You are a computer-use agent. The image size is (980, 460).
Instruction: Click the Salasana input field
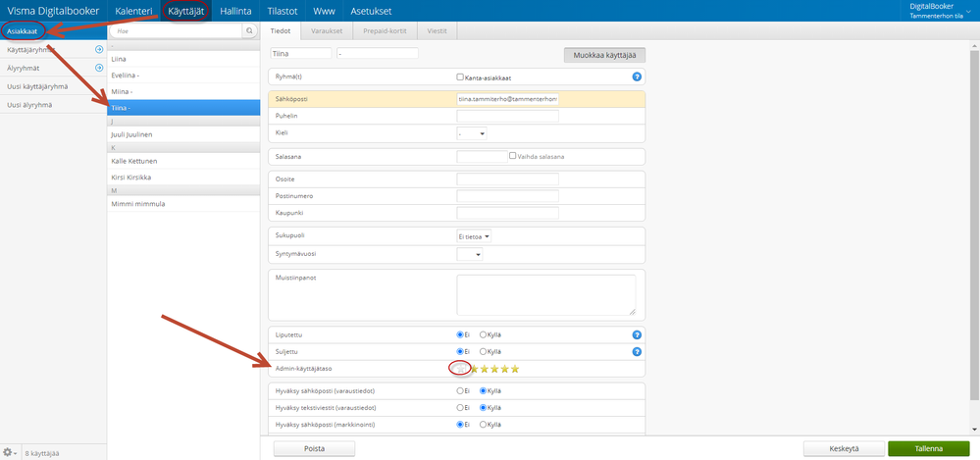(482, 156)
